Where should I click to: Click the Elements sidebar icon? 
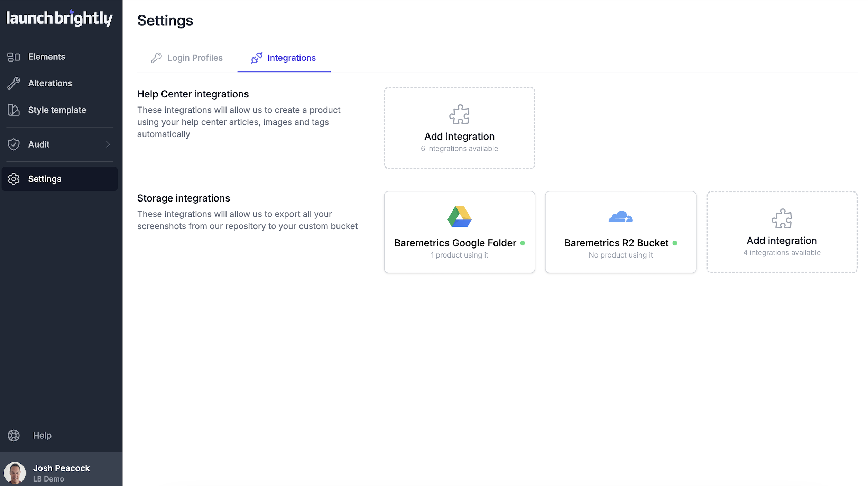pyautogui.click(x=14, y=57)
